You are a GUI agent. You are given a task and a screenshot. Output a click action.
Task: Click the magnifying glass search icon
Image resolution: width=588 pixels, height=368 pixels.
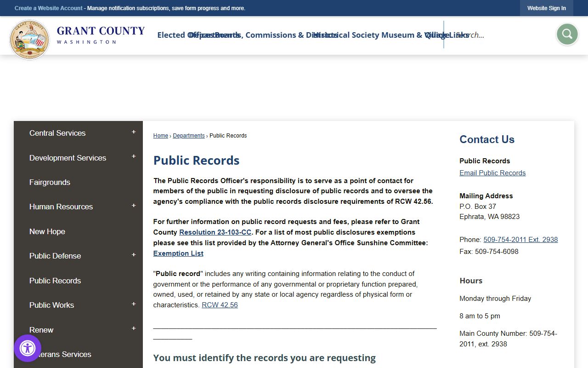tap(567, 34)
